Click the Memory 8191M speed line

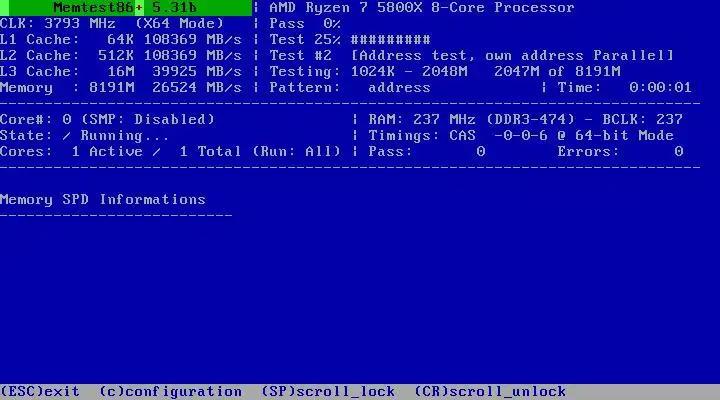(x=121, y=87)
